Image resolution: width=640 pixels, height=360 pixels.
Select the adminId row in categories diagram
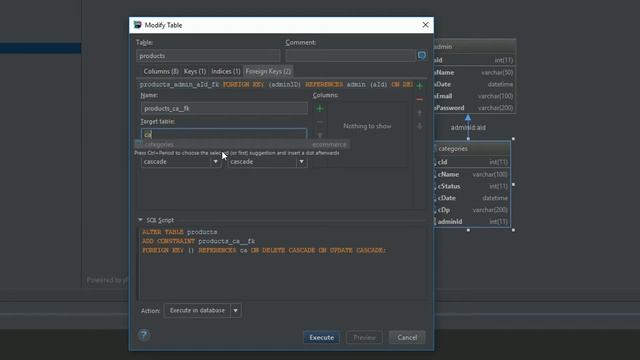coord(472,222)
